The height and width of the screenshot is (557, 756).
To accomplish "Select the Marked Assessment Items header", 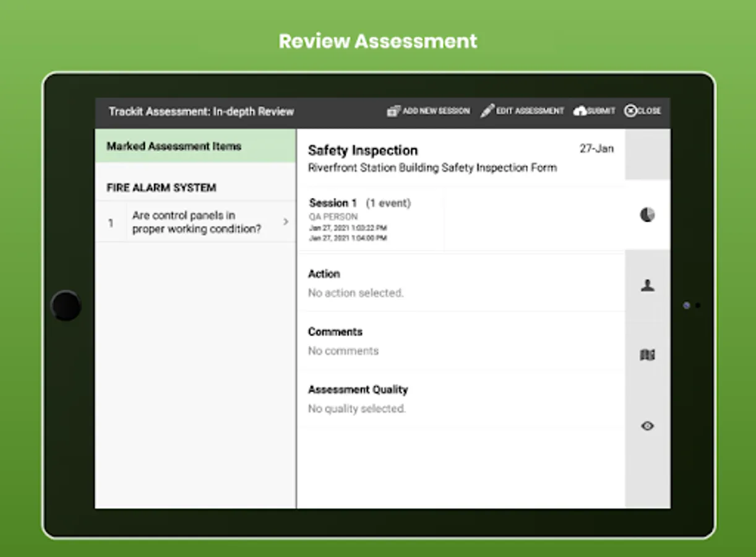I will point(195,146).
